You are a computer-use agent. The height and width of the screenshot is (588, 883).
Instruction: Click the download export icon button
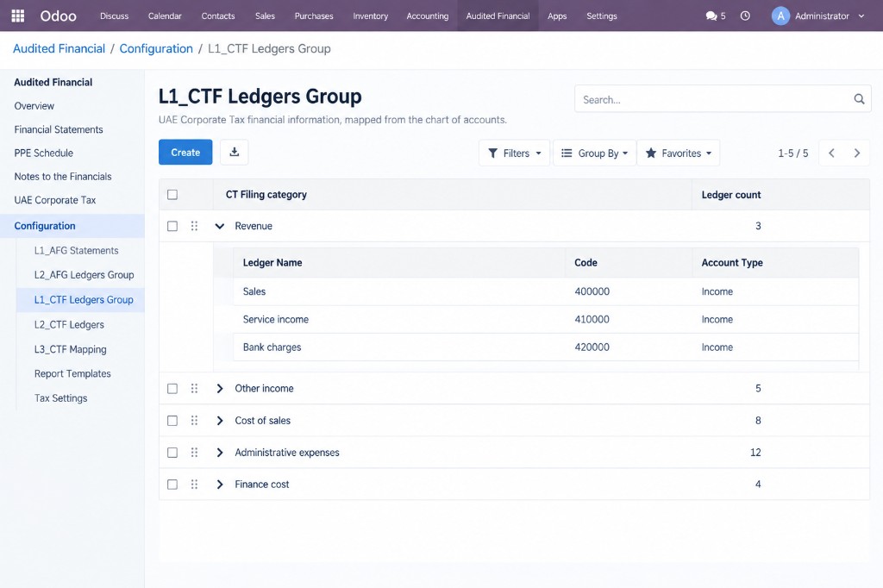tap(235, 152)
